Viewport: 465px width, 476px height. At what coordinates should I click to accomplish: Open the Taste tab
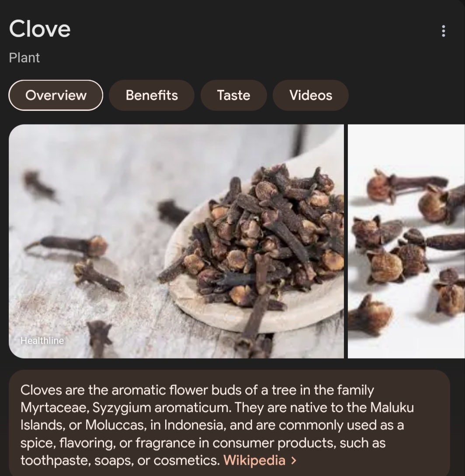233,95
